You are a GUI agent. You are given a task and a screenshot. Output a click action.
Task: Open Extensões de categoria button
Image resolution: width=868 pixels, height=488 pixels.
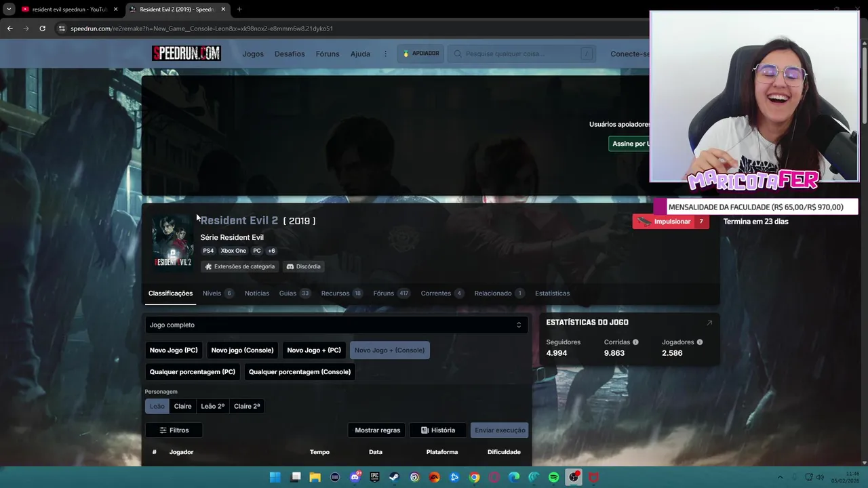click(240, 266)
